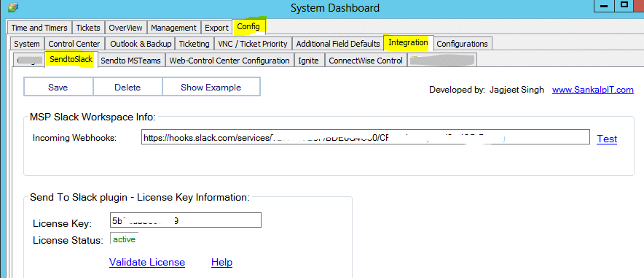The image size is (644, 278).
Task: Open the Time and Timers tab
Action: (39, 28)
